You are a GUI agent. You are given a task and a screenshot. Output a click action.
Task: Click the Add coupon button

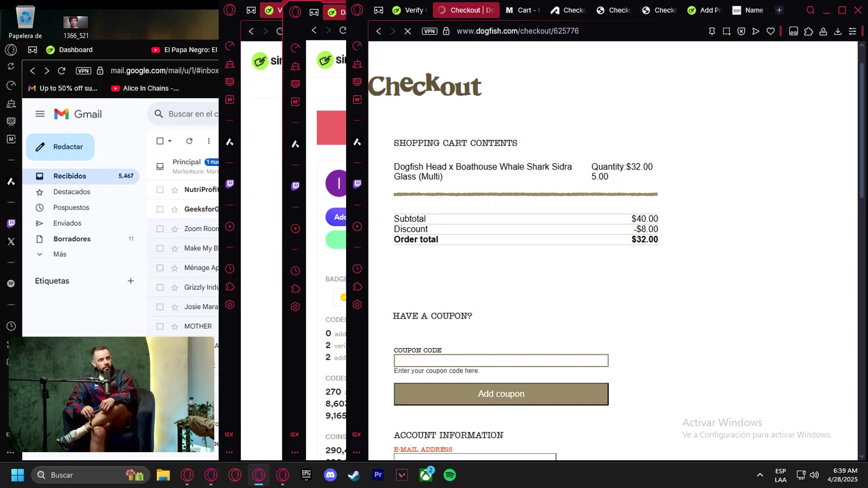[x=501, y=394]
